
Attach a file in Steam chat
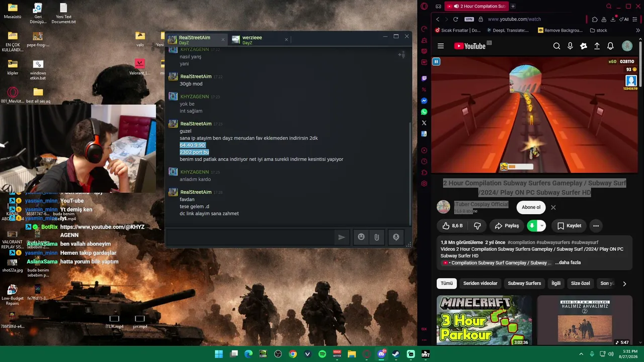point(376,237)
